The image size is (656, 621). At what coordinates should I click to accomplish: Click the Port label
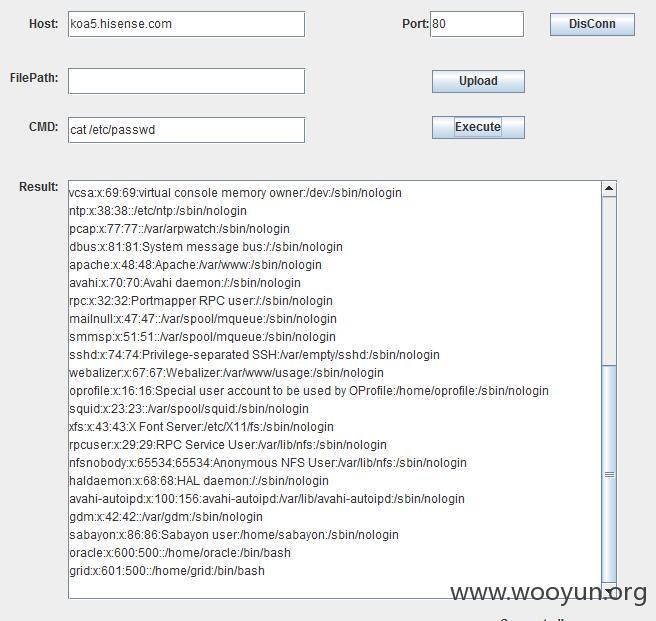coord(415,24)
